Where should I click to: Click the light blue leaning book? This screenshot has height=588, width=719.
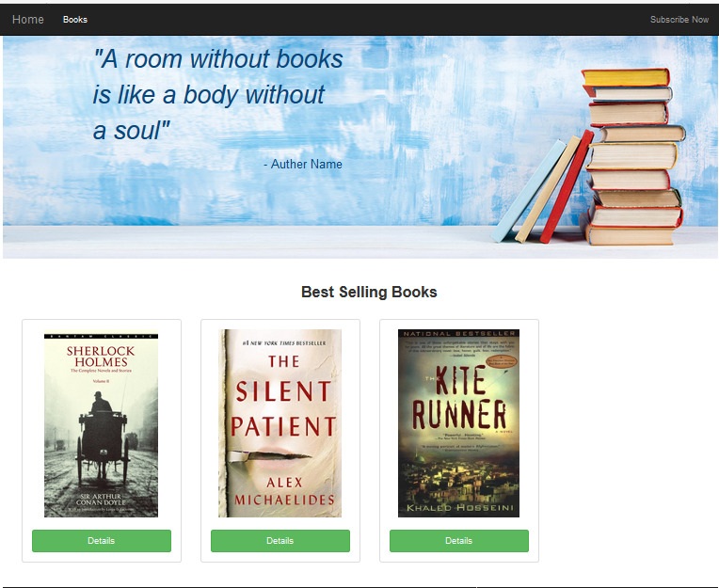click(529, 191)
